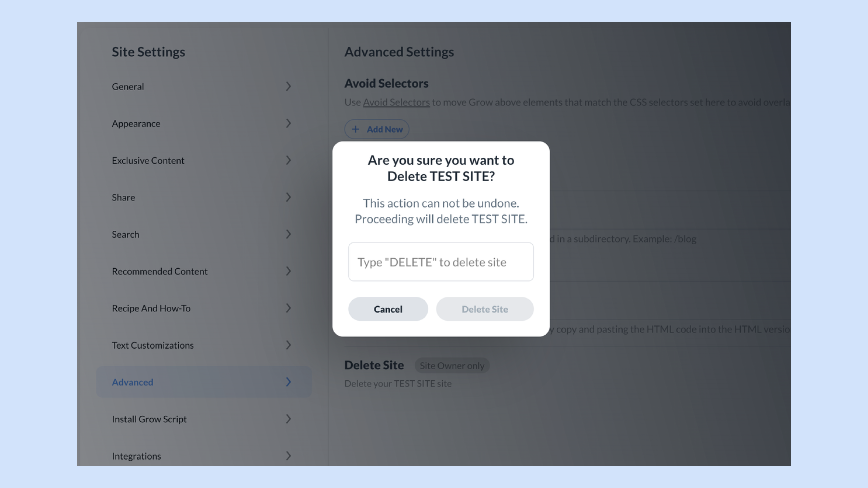The height and width of the screenshot is (488, 868).
Task: Expand Recipe And How-To with its chevron
Action: [288, 308]
